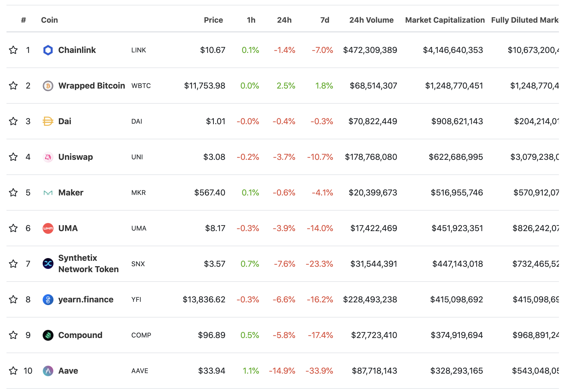Click the AAVE ticker symbol

point(140,371)
